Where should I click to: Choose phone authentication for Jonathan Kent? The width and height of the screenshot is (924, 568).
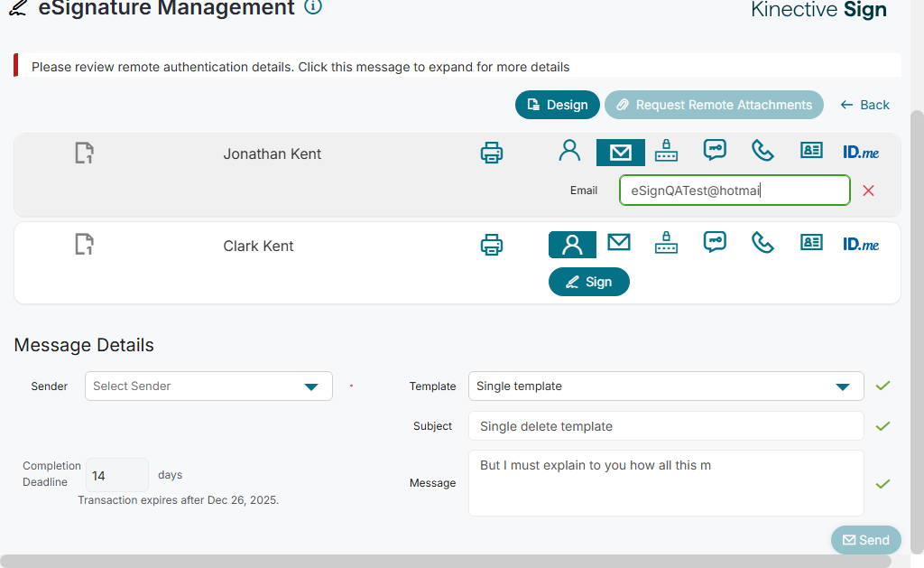click(763, 151)
